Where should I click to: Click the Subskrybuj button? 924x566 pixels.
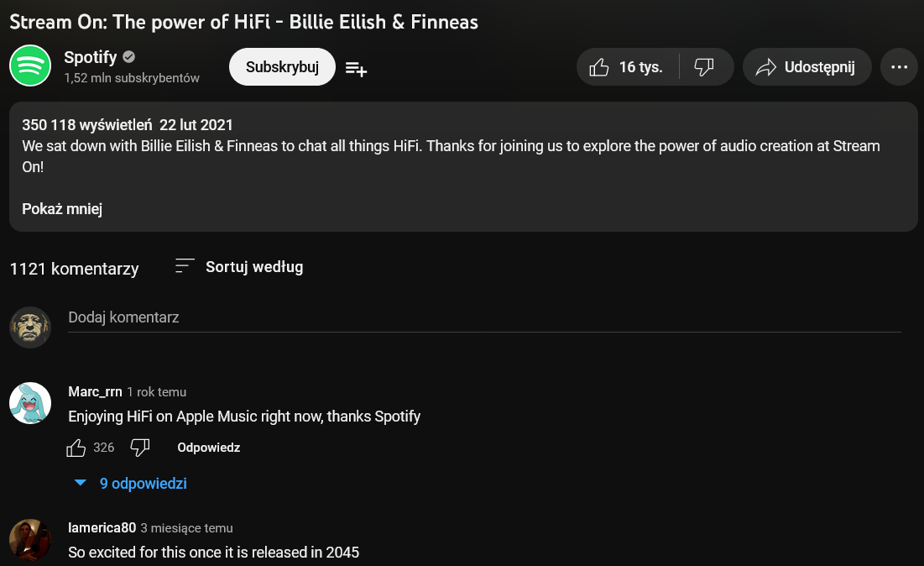[282, 67]
